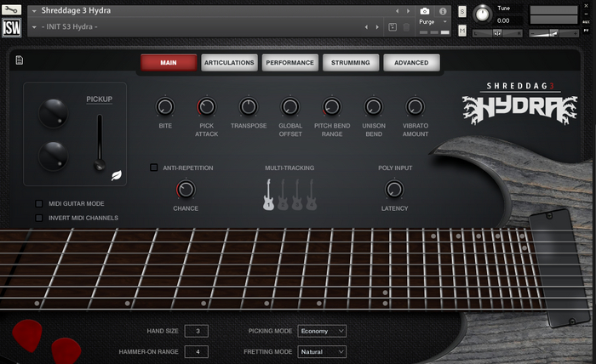Image resolution: width=596 pixels, height=364 pixels.
Task: Click the lower pickup knob
Action: pos(53,156)
